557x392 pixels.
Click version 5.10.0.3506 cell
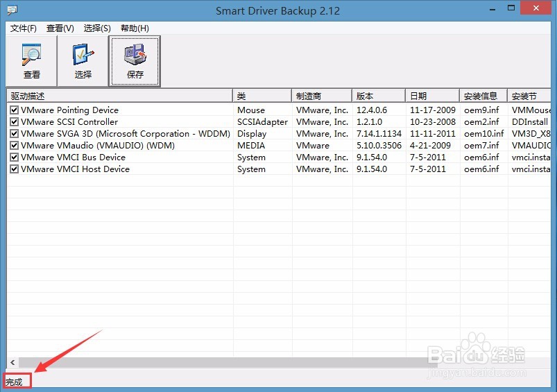pos(379,146)
